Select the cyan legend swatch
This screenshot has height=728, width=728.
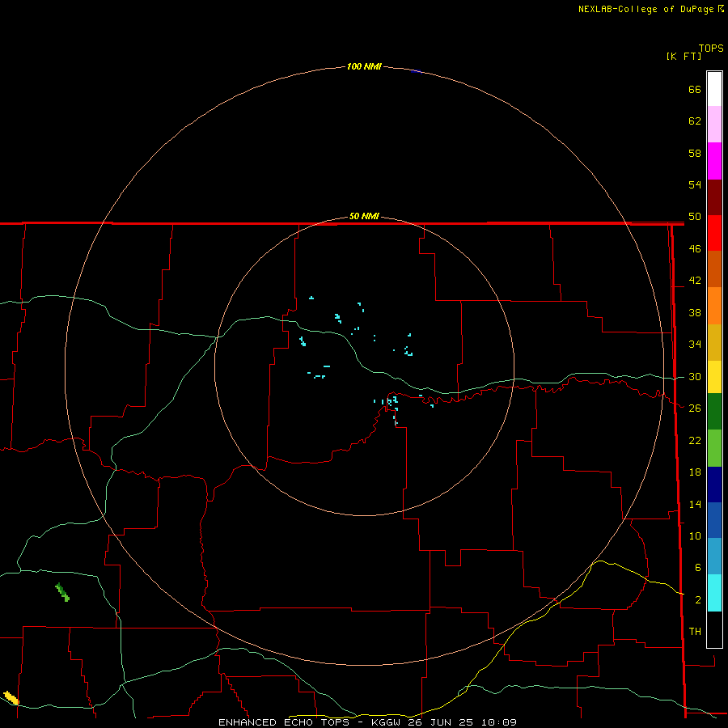pos(714,593)
